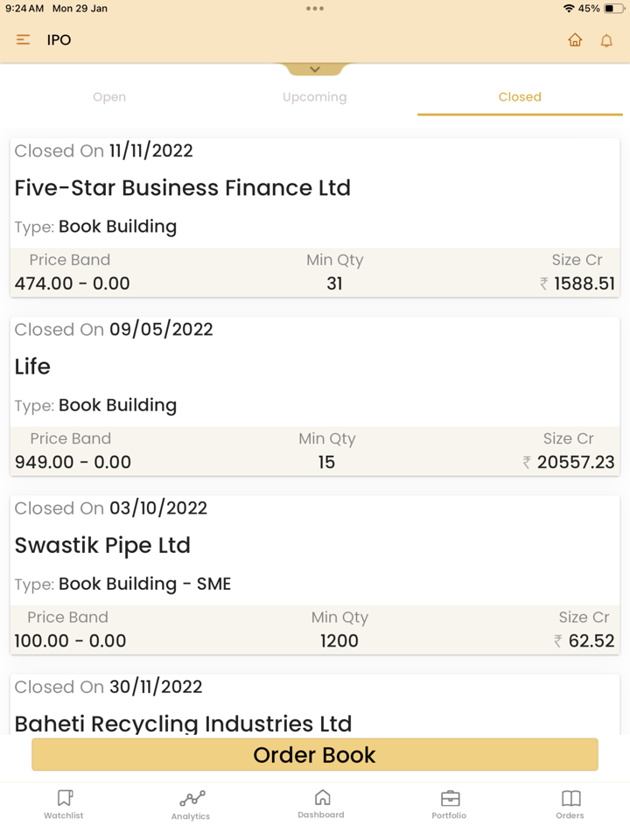Switch to the Open IPO tab
Screen dimensions: 630x840
tap(109, 97)
